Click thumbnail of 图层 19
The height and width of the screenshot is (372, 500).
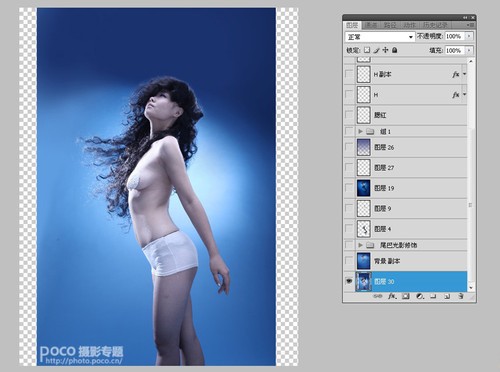tap(363, 188)
